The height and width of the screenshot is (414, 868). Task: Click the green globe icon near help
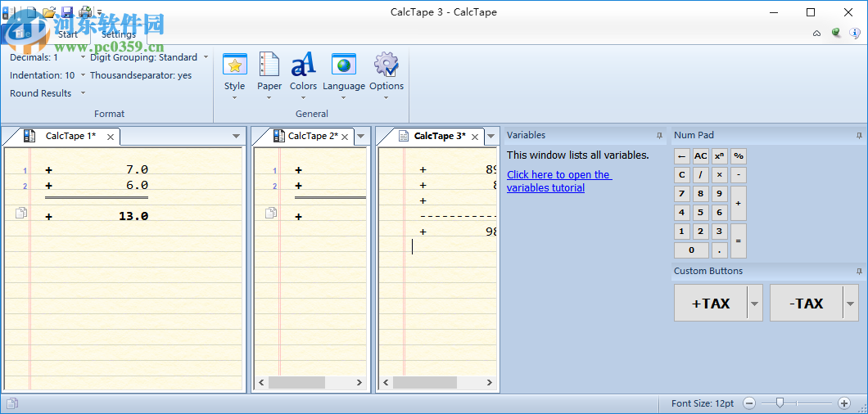pyautogui.click(x=836, y=33)
